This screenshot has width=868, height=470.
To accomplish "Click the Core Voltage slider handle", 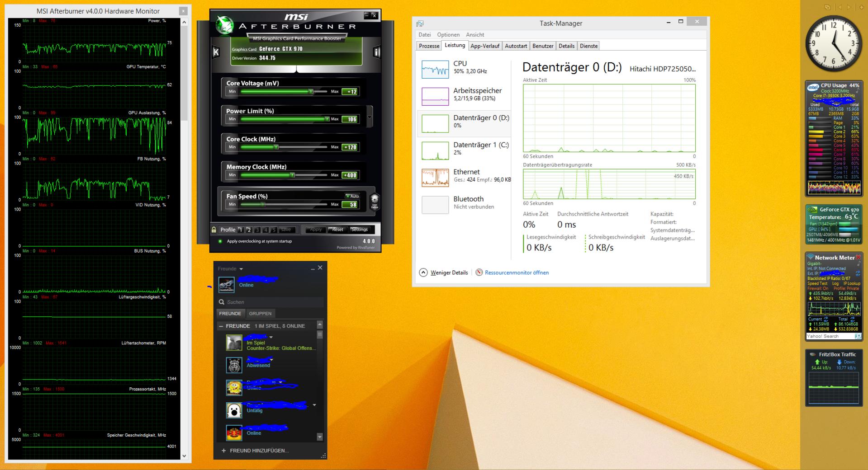I will pos(311,91).
